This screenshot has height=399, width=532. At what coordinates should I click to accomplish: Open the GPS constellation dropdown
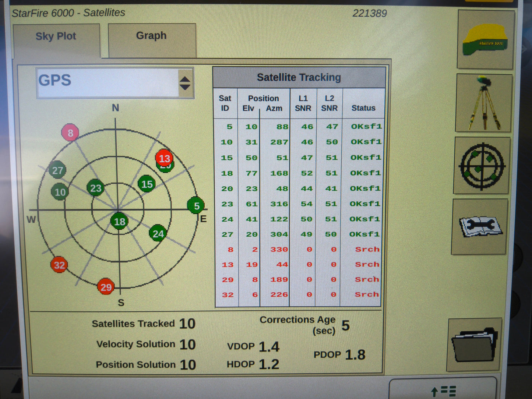115,83
